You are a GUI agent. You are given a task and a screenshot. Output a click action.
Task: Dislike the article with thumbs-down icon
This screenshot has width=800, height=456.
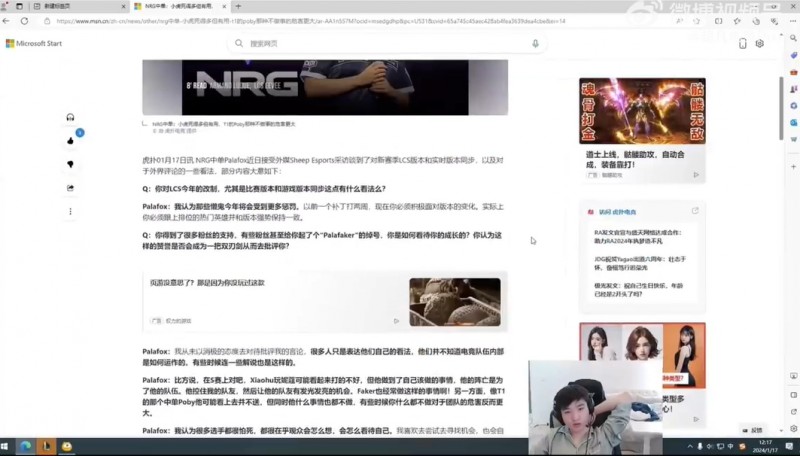tap(70, 164)
